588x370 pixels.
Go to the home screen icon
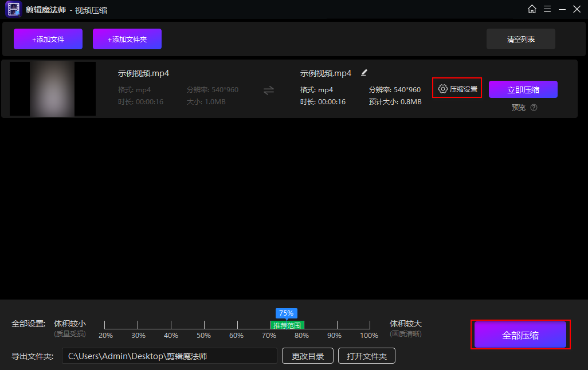(x=532, y=9)
